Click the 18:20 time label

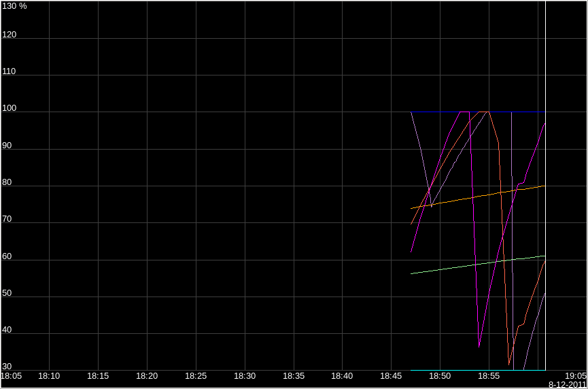coord(147,375)
